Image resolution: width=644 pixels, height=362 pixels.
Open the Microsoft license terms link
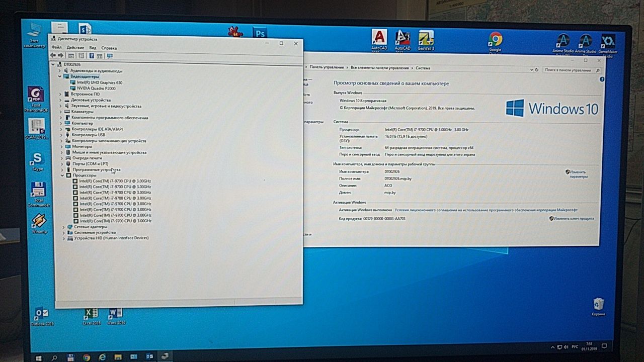click(486, 210)
